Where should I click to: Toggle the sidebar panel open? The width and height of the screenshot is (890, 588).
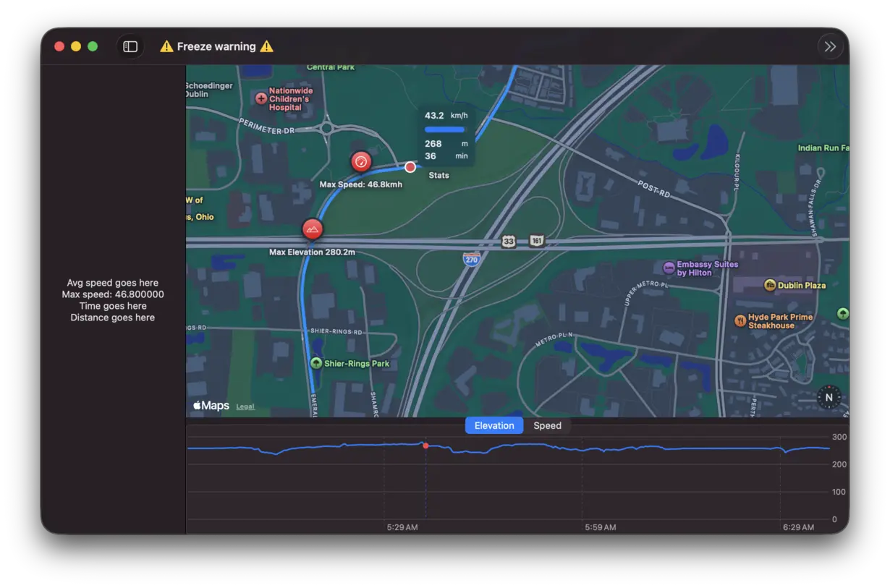[x=130, y=46]
